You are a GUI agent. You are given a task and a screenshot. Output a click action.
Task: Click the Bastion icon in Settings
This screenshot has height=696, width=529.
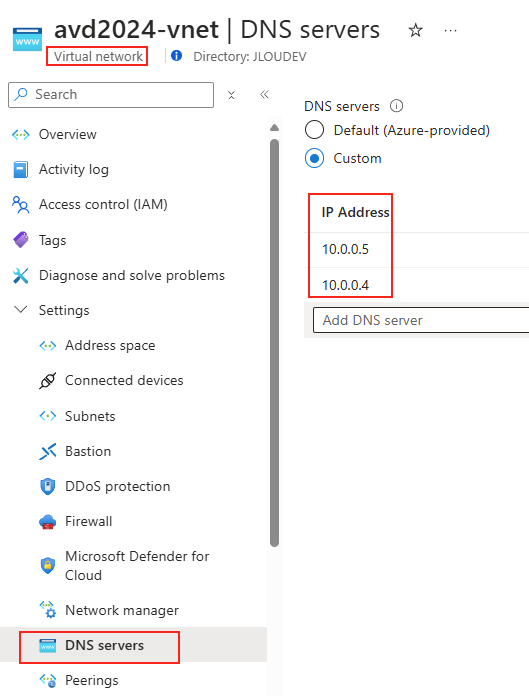point(47,451)
